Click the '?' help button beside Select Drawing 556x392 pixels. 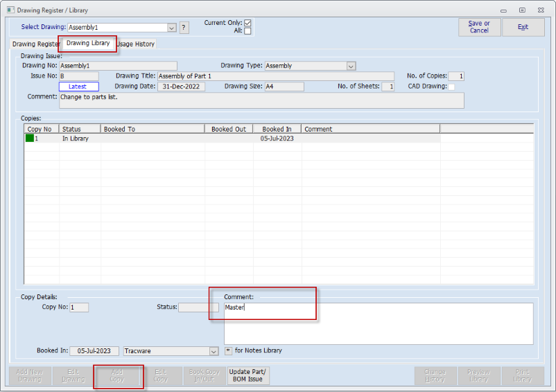[184, 28]
